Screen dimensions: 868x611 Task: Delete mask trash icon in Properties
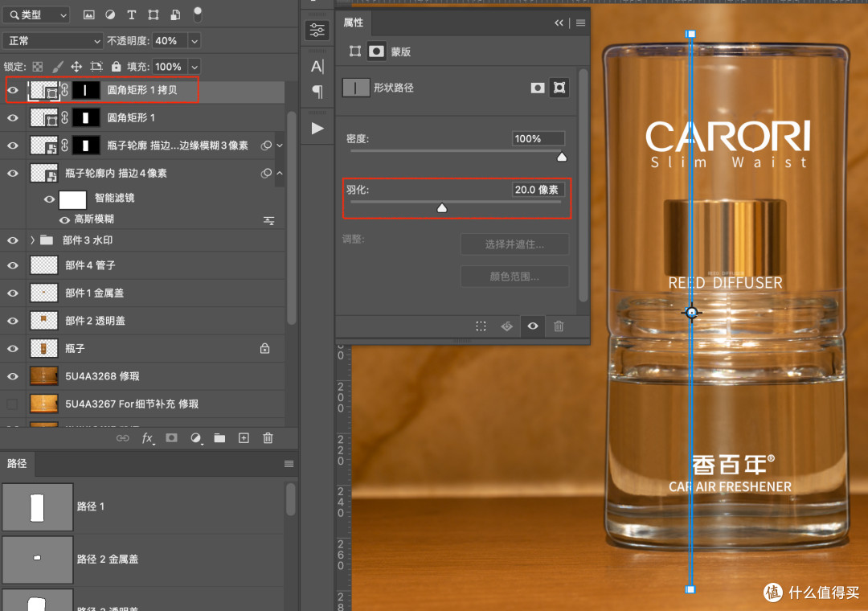click(559, 326)
